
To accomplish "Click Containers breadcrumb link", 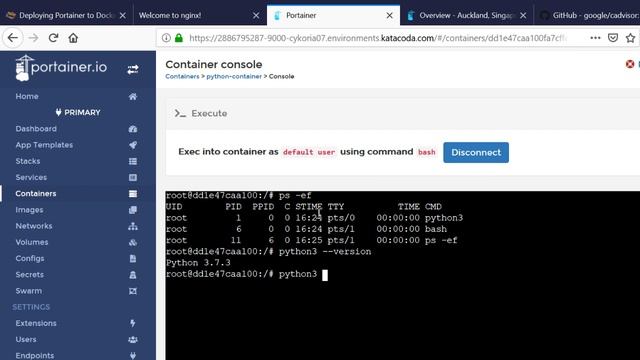I will tap(182, 77).
